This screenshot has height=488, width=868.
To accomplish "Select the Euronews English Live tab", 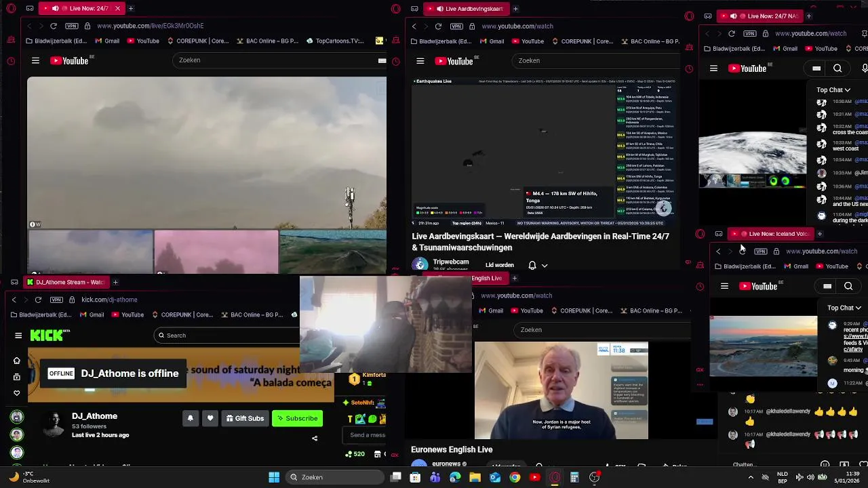I will pyautogui.click(x=471, y=278).
